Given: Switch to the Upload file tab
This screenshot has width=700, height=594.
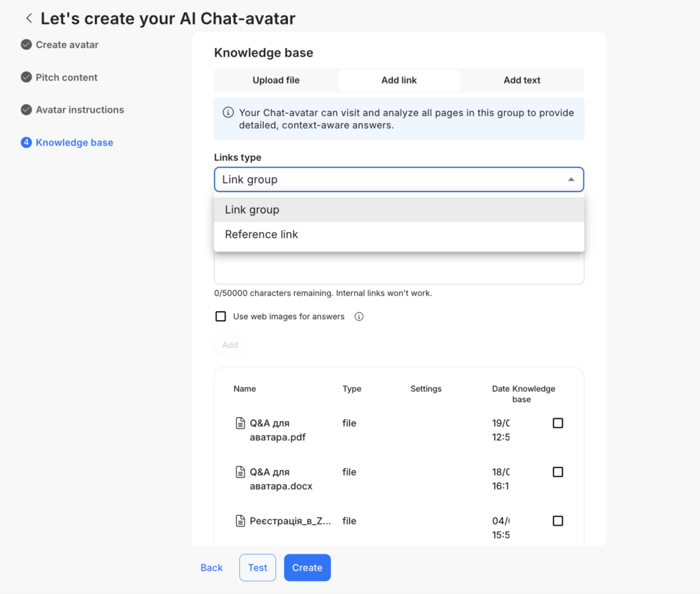Looking at the screenshot, I should pos(276,80).
